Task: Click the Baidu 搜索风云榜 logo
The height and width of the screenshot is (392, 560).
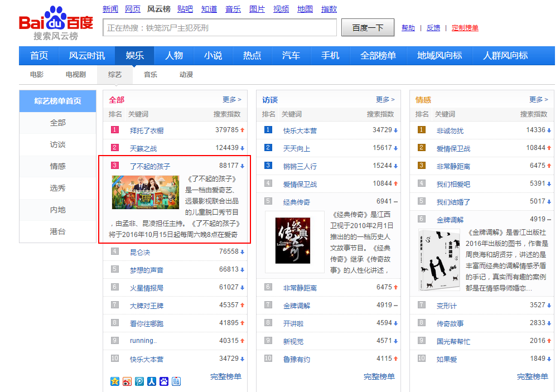Action: (56, 23)
